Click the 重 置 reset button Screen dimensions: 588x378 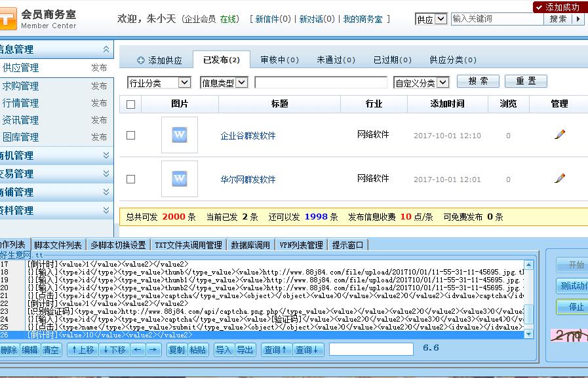[526, 81]
